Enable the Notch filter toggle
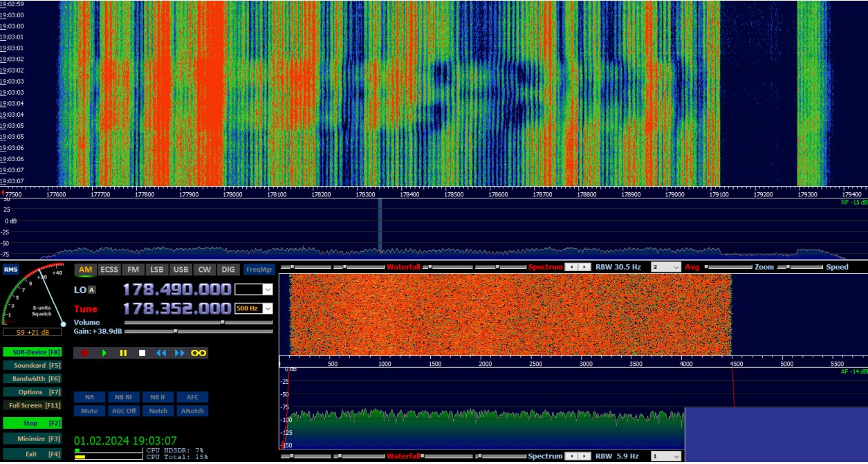Image resolution: width=868 pixels, height=464 pixels. tap(158, 411)
